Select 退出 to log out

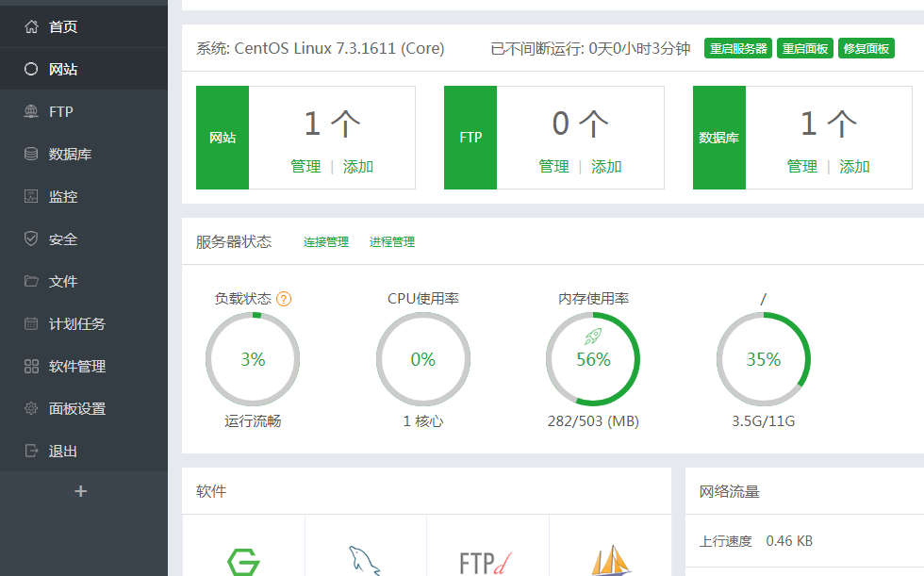click(x=84, y=451)
